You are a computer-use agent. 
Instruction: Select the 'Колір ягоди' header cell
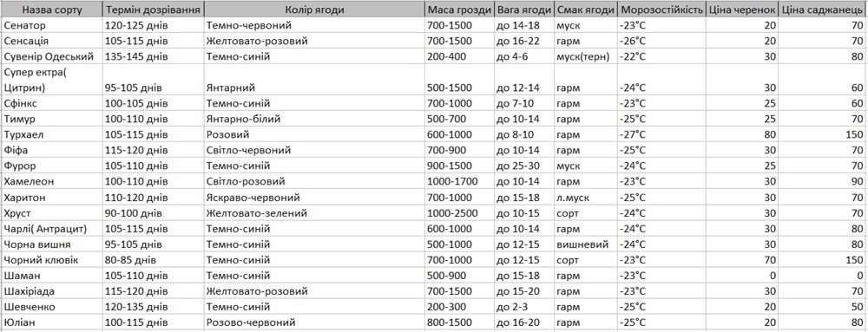[315, 10]
